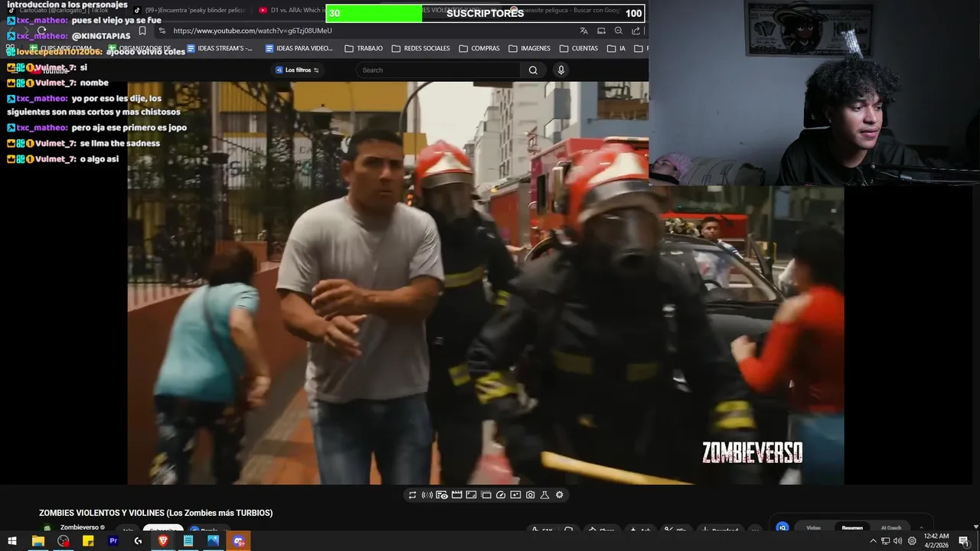The image size is (980, 551).
Task: Open the REDES SOCIALES bookmarks folder
Action: [420, 48]
